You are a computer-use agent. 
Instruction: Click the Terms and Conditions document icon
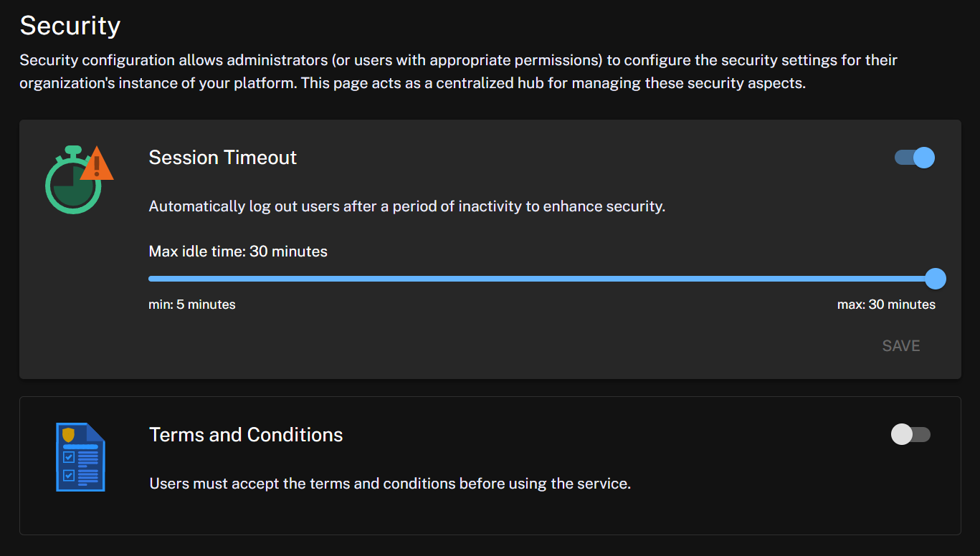80,457
